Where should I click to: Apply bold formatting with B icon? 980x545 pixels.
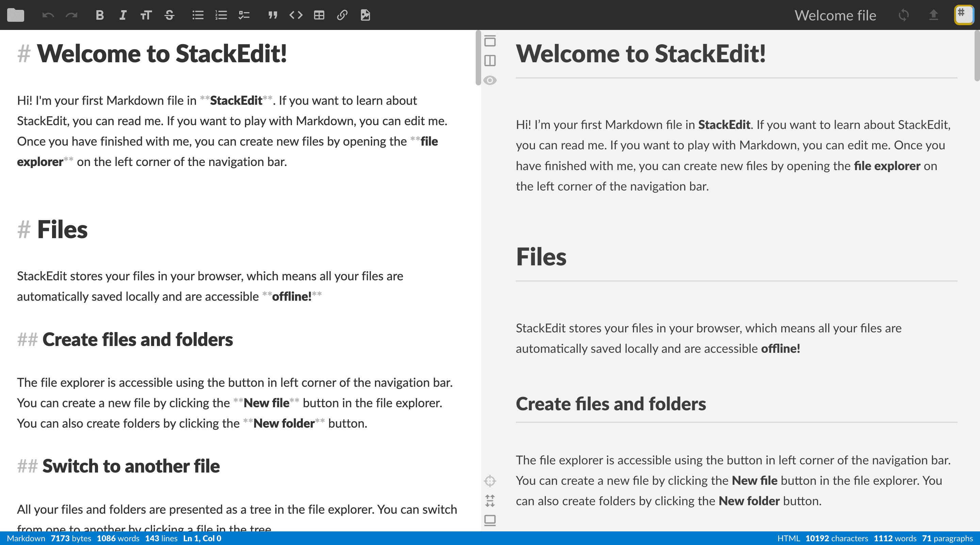[100, 15]
